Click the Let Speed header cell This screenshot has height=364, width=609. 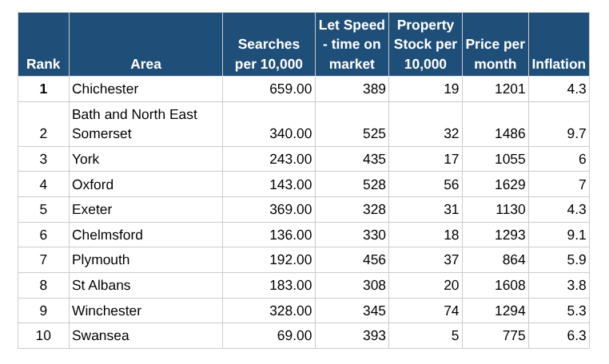pos(352,45)
